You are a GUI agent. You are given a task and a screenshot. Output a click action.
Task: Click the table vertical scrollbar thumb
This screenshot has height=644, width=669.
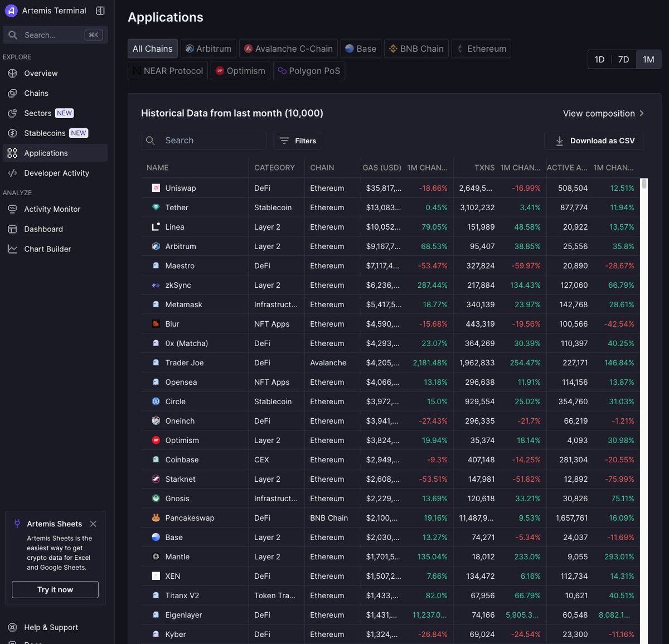[x=644, y=183]
